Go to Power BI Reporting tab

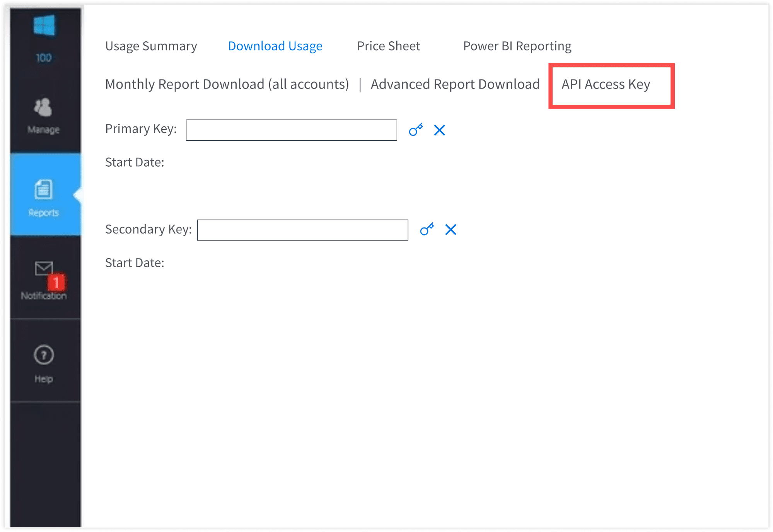click(517, 46)
